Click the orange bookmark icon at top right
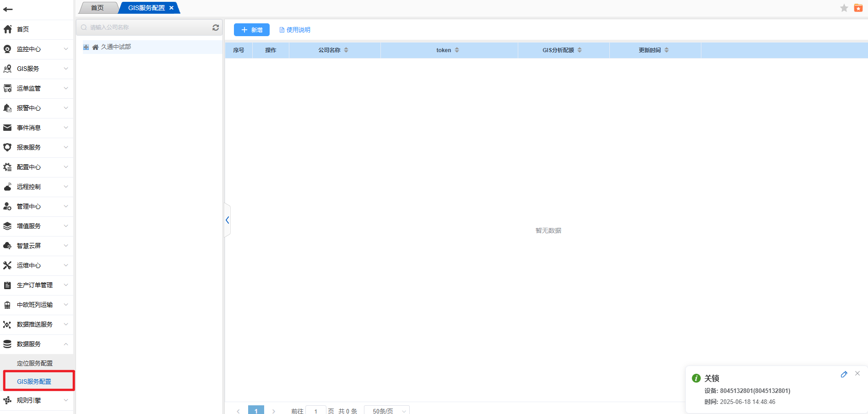Viewport: 868px width, 414px height. click(x=858, y=8)
